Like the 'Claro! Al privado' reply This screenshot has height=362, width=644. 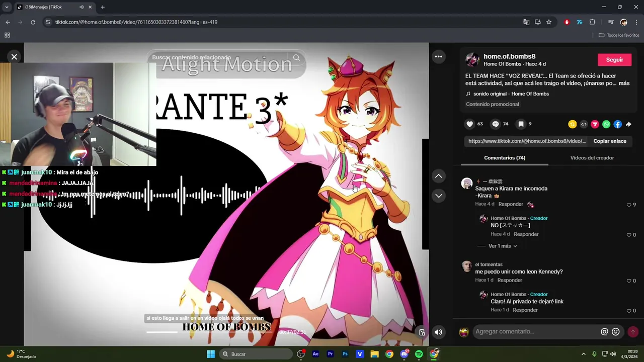point(628,311)
